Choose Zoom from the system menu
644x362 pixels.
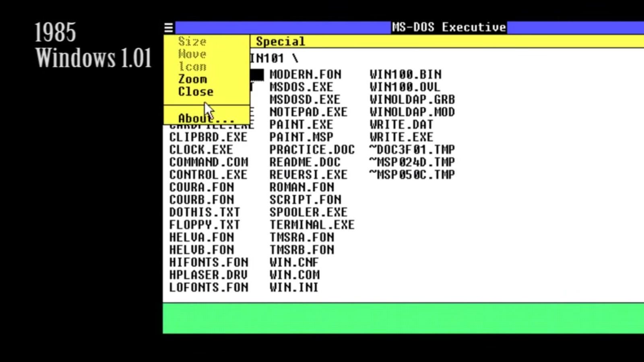click(x=193, y=79)
